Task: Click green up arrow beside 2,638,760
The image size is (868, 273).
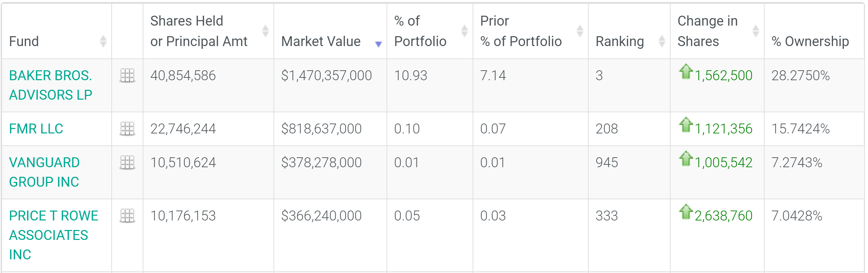Action: tap(685, 212)
